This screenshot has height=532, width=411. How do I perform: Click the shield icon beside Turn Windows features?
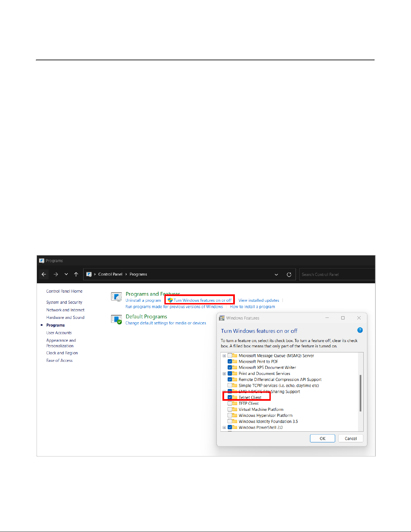click(x=170, y=300)
